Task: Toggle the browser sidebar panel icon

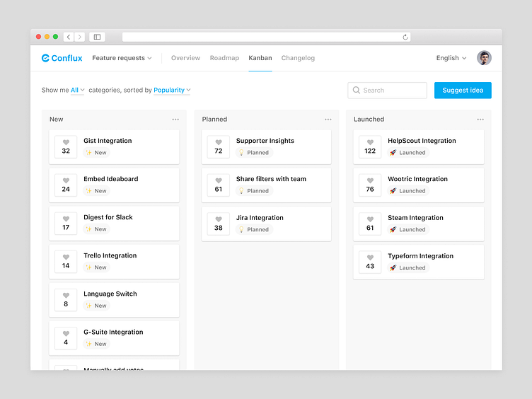Action: pos(97,37)
